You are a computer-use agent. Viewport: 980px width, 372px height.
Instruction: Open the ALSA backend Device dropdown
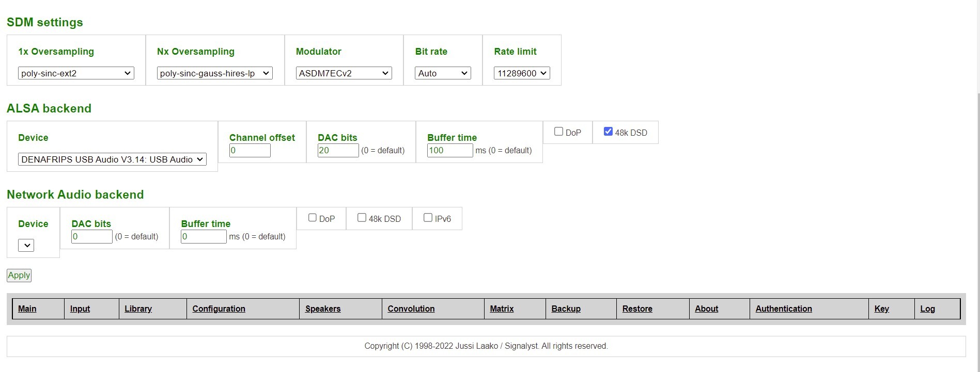tap(112, 159)
